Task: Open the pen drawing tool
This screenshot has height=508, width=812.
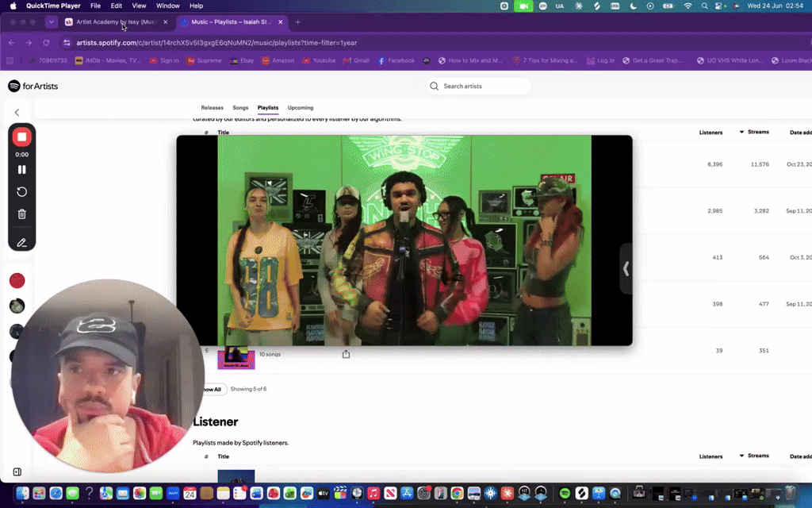Action: pos(21,243)
